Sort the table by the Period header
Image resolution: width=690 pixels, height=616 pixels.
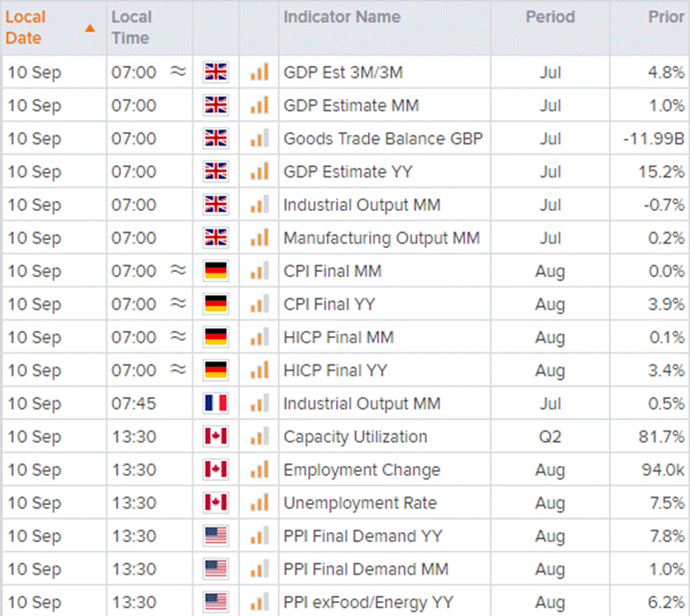point(550,17)
